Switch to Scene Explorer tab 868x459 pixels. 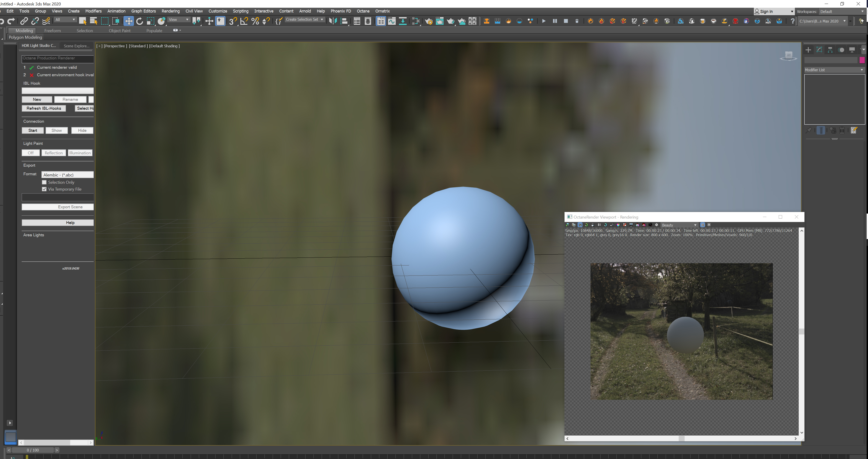pyautogui.click(x=77, y=46)
